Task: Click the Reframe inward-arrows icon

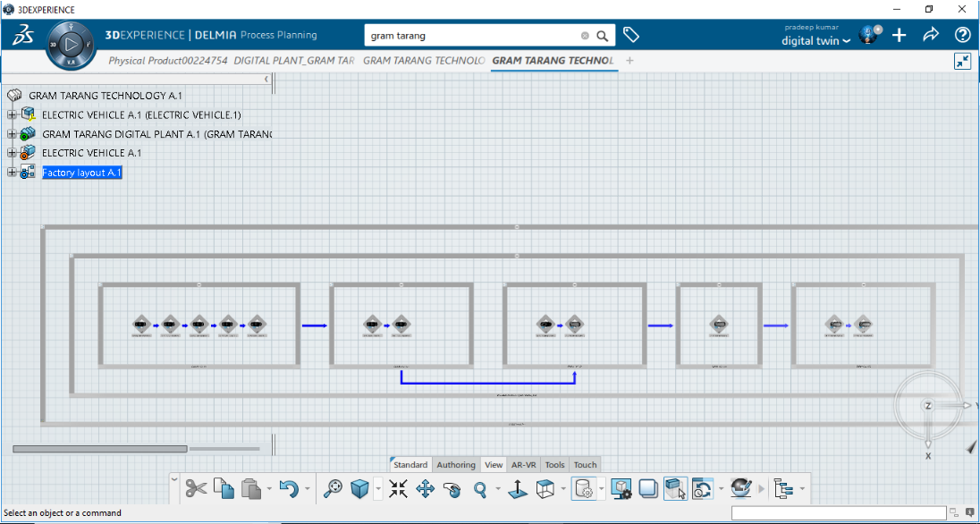Action: click(398, 488)
